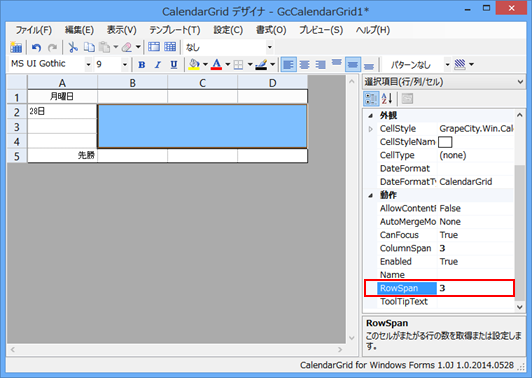The image size is (532, 378).
Task: Select column header C
Action: click(x=203, y=82)
